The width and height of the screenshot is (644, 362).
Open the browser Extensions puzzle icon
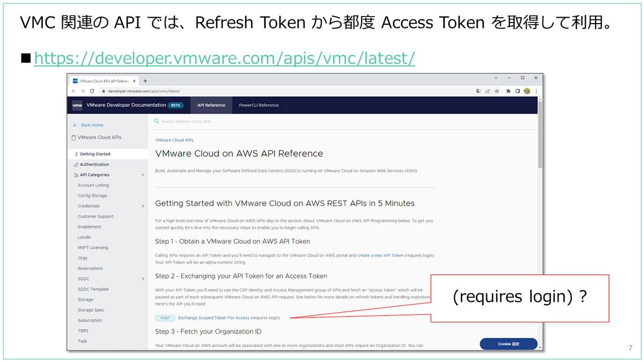pos(508,91)
